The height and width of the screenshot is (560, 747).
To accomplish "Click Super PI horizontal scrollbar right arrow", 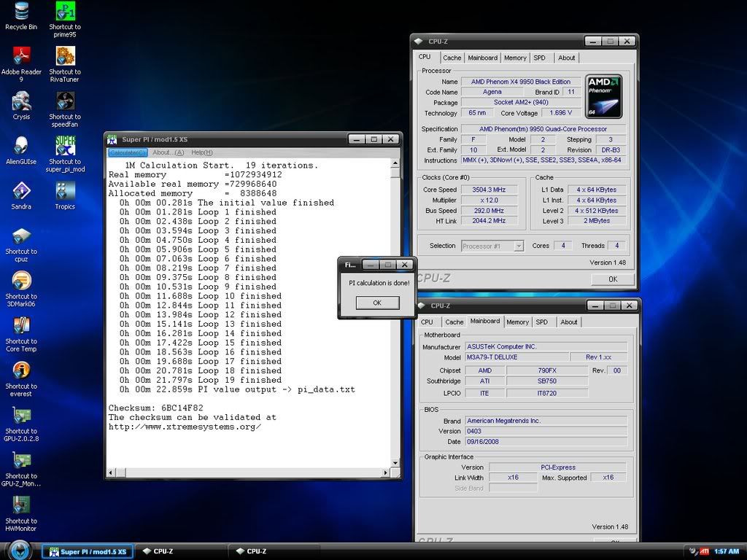I will (386, 472).
